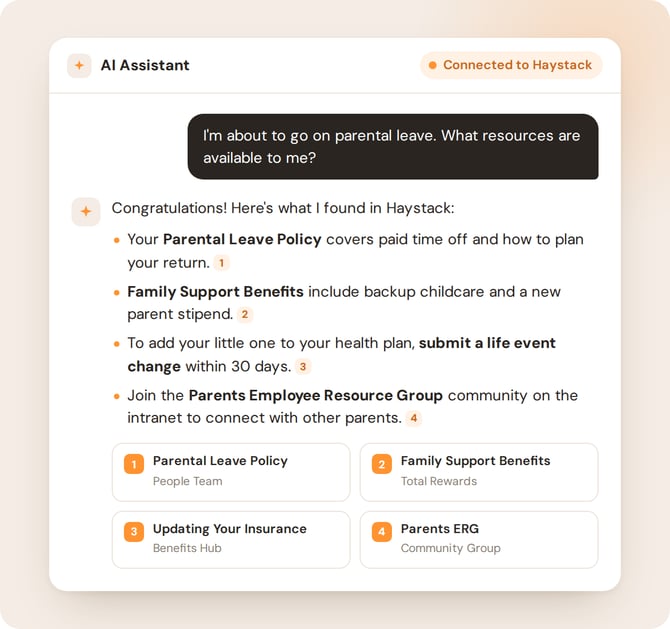Click the Connected to Haystack badge
This screenshot has width=670, height=629.
[511, 65]
